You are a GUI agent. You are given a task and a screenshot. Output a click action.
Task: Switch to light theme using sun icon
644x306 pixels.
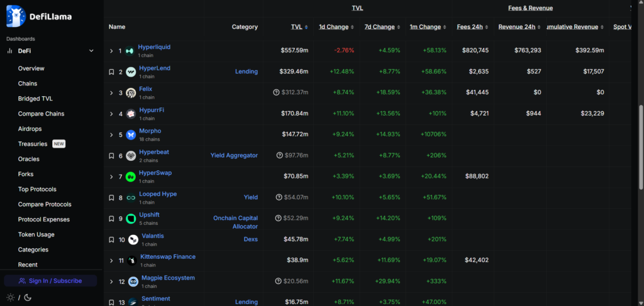(x=10, y=297)
